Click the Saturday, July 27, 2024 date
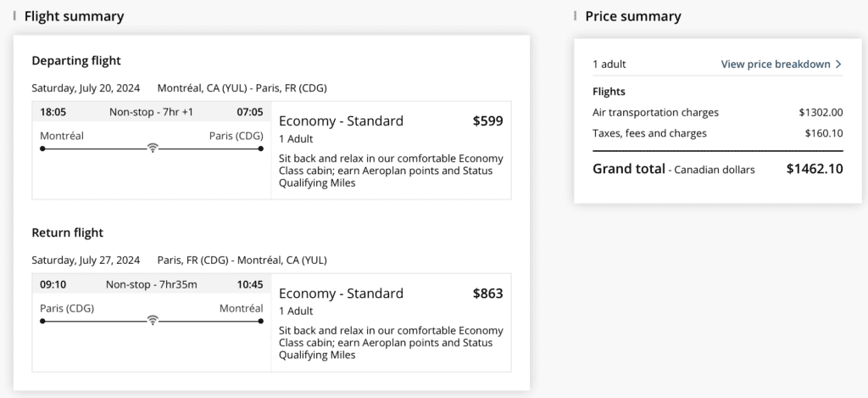 tap(86, 260)
